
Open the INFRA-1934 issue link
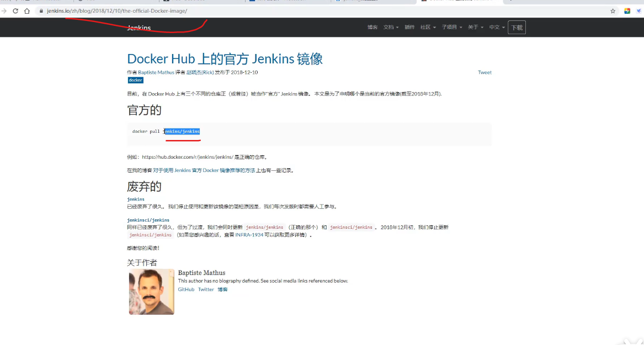248,235
